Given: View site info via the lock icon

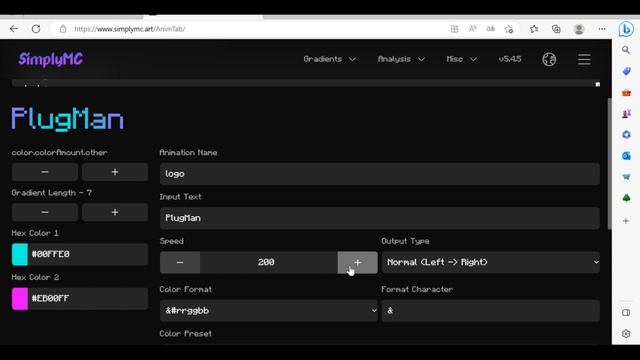Looking at the screenshot, I should pyautogui.click(x=63, y=29).
